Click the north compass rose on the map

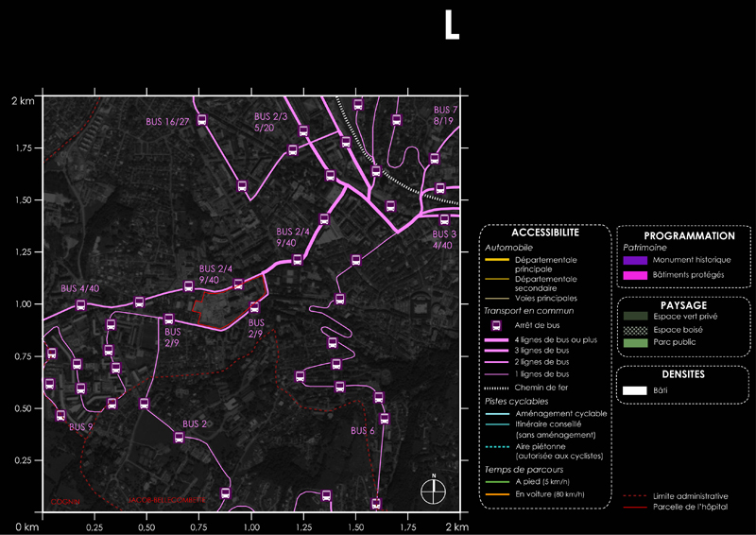tap(433, 490)
